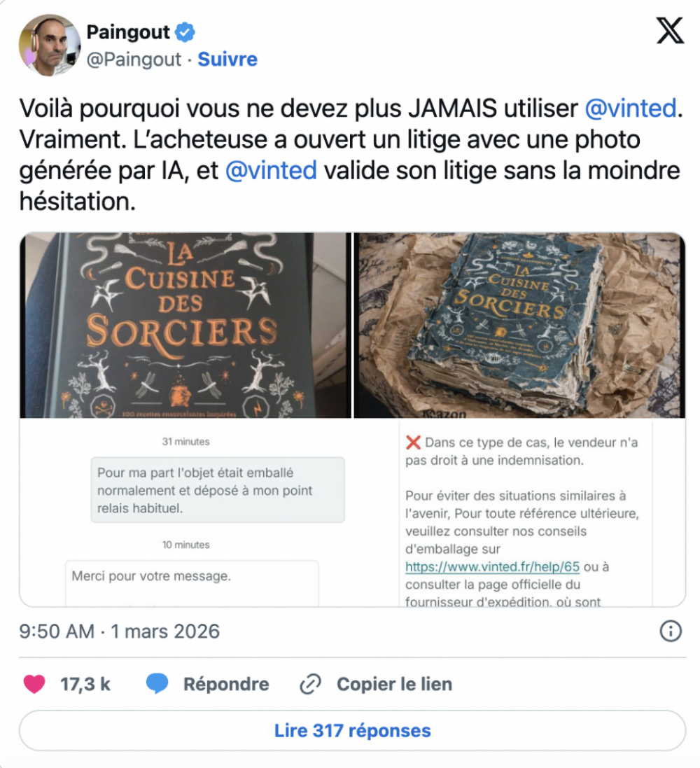Viewport: 700px width, 768px height.
Task: Like the tweet with heart icon
Action: (34, 684)
